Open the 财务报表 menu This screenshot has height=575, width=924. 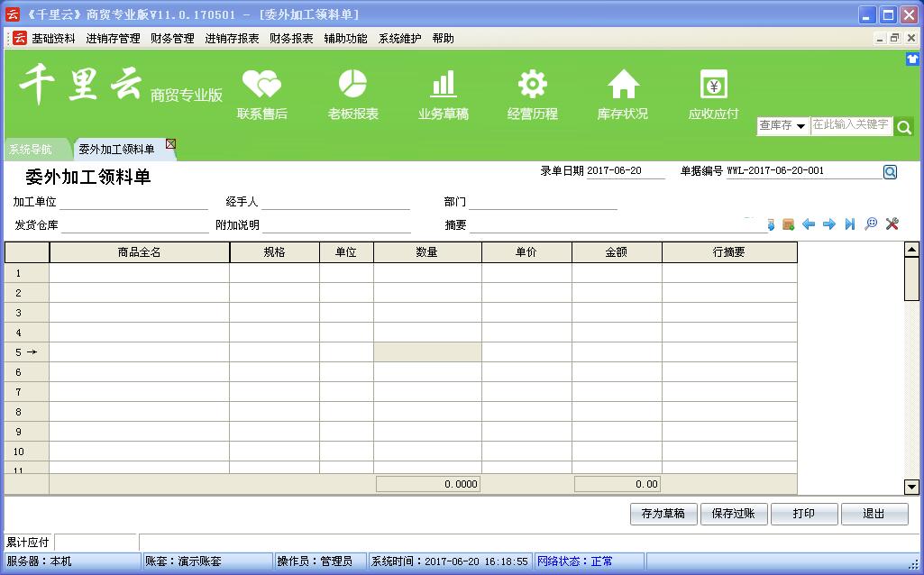pos(291,39)
